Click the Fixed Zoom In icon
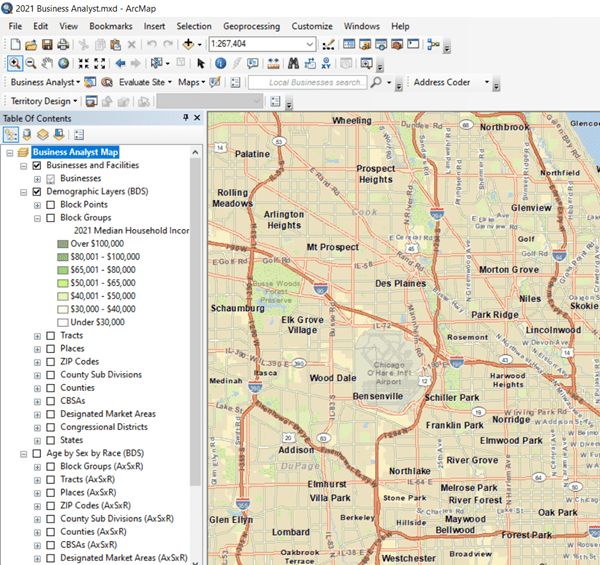 pos(83,63)
